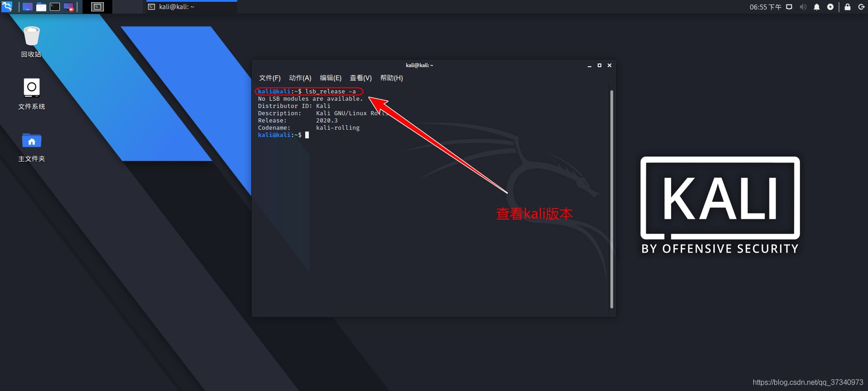Open the 帮助(H) menu in the terminal

(x=391, y=78)
